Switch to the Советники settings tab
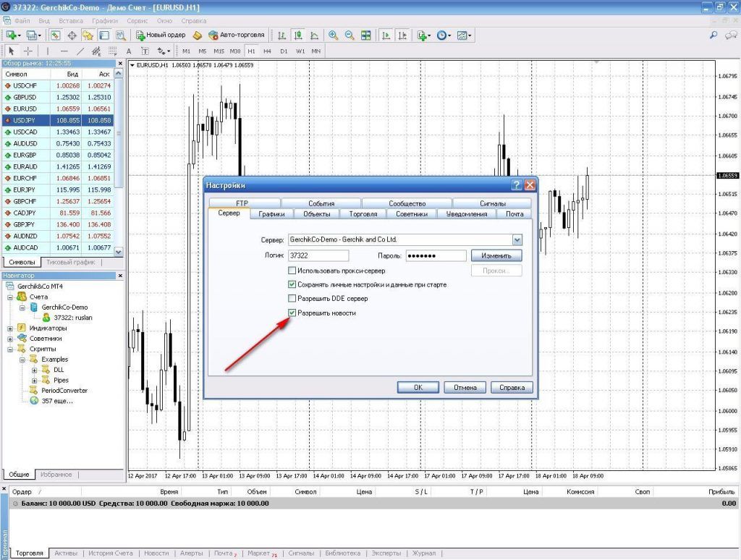 coord(412,213)
